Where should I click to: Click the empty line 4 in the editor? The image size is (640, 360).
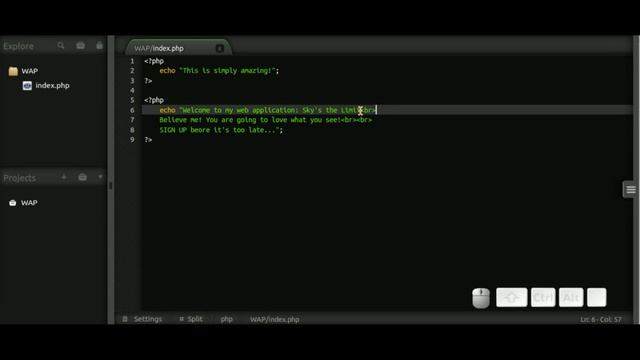pyautogui.click(x=387, y=91)
